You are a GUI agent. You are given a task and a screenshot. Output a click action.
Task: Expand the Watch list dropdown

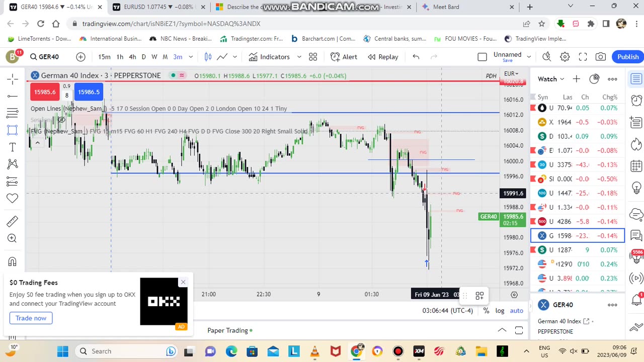[551, 79]
